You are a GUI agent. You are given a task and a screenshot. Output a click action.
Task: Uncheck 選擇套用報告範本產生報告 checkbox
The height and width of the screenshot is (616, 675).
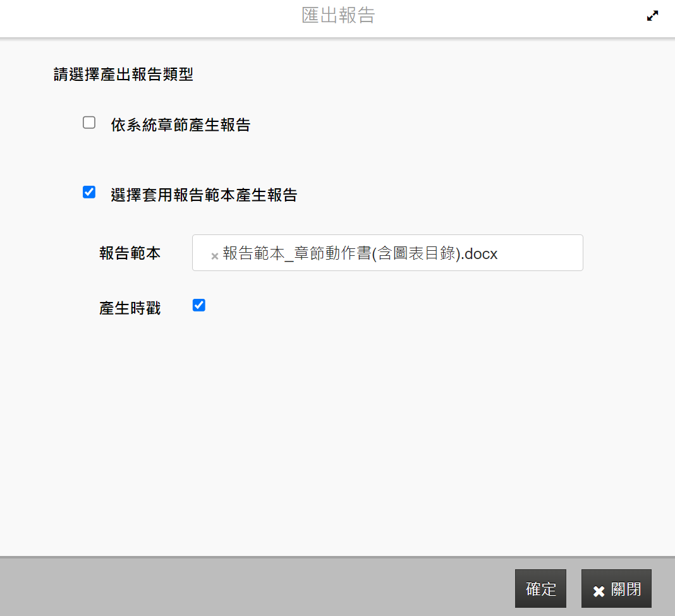pos(89,193)
